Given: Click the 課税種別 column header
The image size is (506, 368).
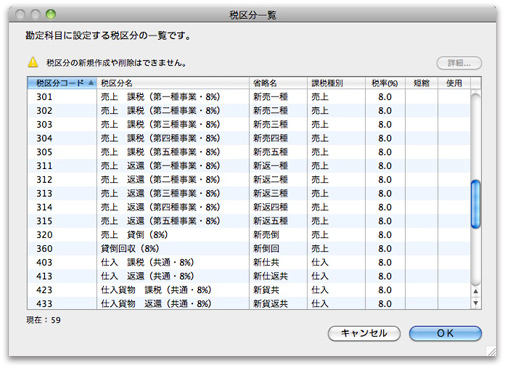Looking at the screenshot, I should [336, 83].
